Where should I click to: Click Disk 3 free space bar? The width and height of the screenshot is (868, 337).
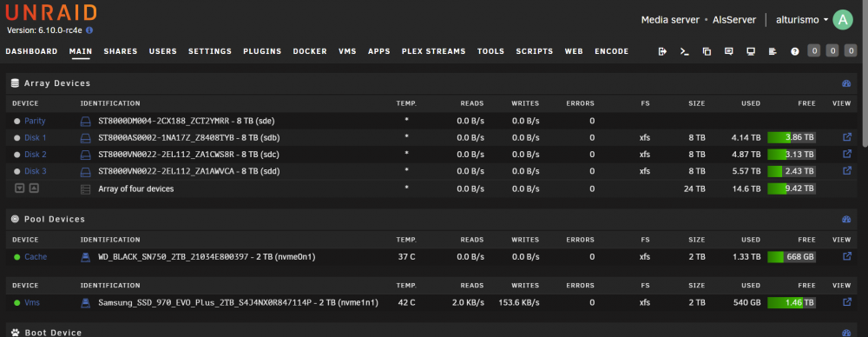(792, 171)
